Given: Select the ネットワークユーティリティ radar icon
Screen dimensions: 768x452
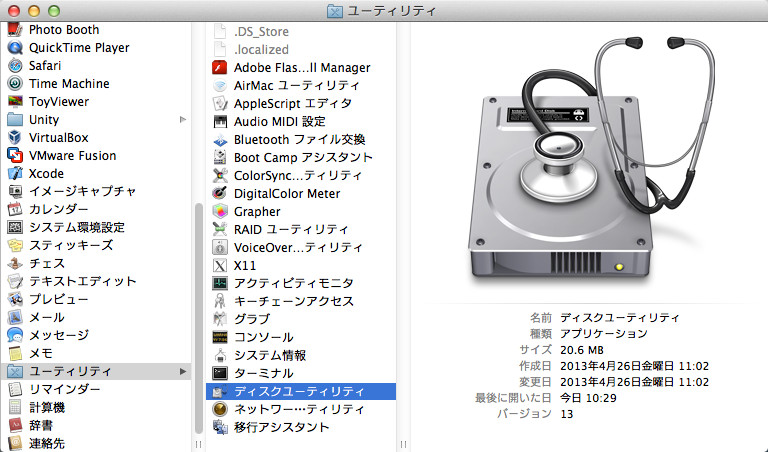Looking at the screenshot, I should coord(219,409).
